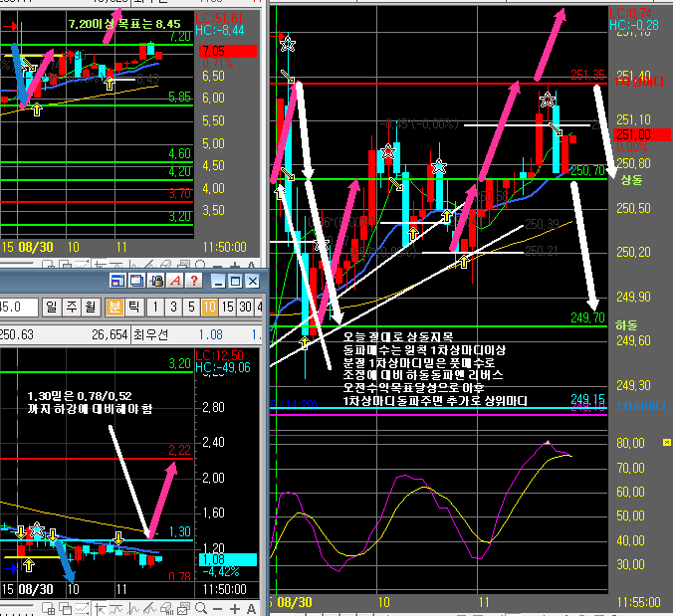Click the minus zoom-out icon in bottom toolbar
The width and height of the screenshot is (673, 616).
(x=217, y=607)
